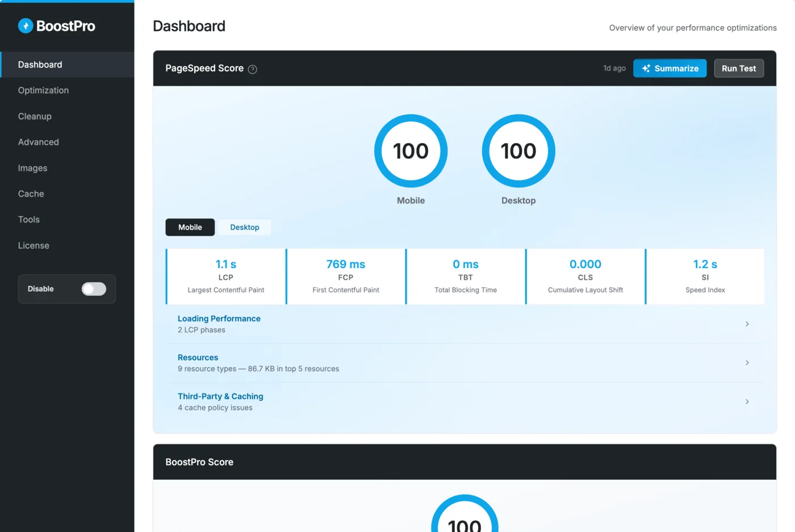Open the Tools page
The width and height of the screenshot is (795, 532).
(68, 220)
